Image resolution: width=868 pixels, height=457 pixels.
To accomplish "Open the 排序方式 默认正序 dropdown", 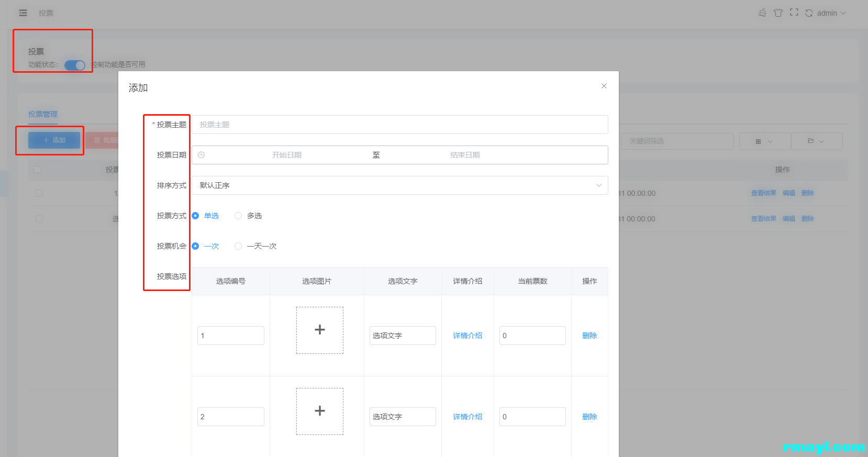I will [x=400, y=185].
